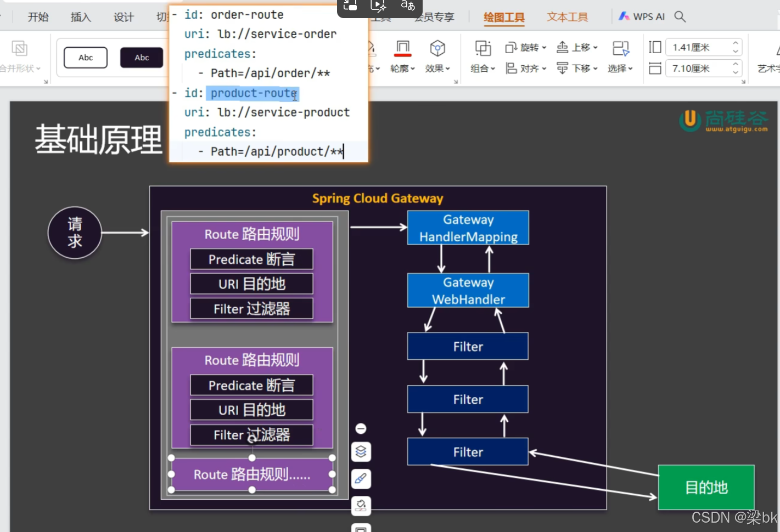Click the send backward icon beside 下移
This screenshot has width=780, height=532.
[563, 69]
